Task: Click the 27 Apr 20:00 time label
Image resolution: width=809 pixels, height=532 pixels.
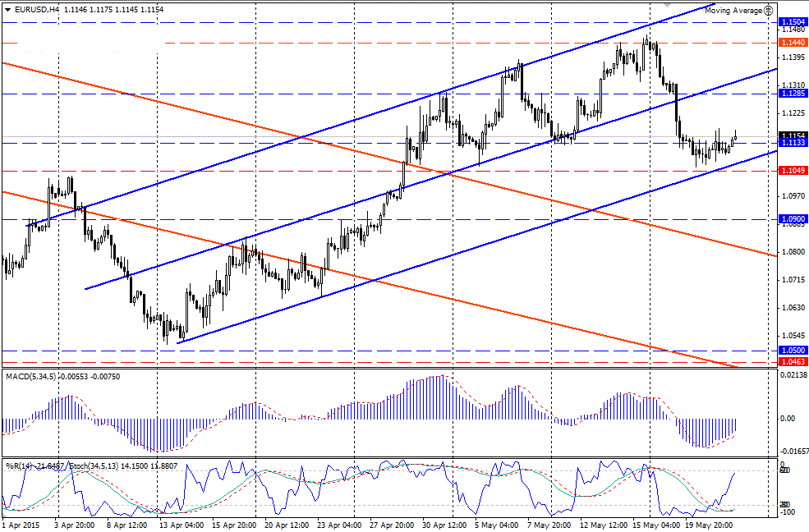Action: point(392,525)
